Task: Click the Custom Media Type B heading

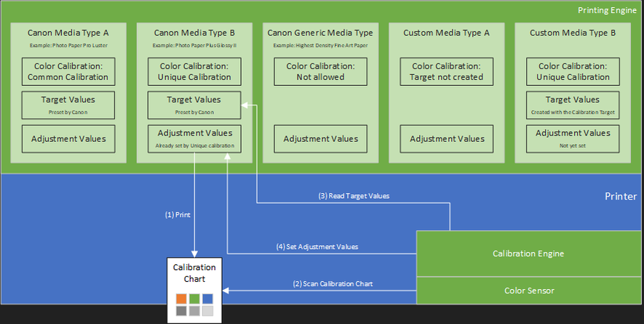Action: pyautogui.click(x=573, y=33)
